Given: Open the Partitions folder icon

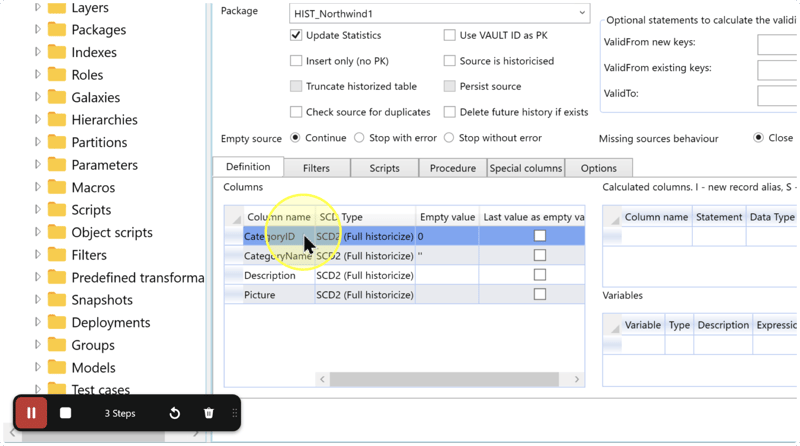Looking at the screenshot, I should tap(57, 142).
